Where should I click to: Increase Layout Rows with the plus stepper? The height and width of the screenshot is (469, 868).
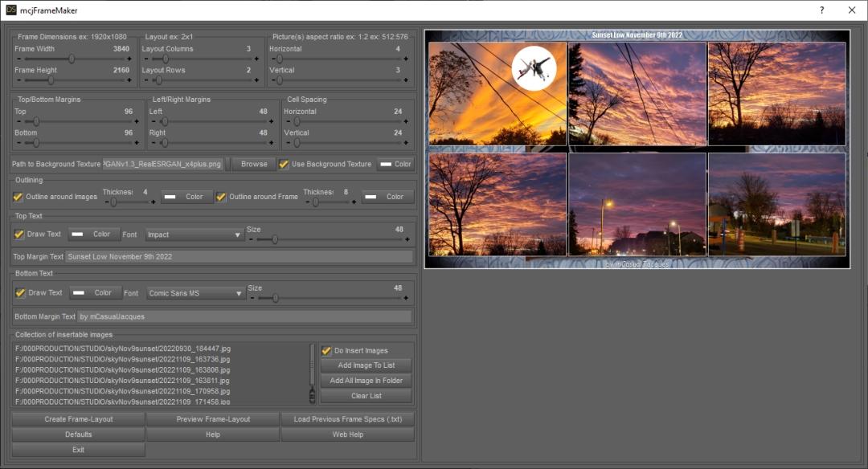click(256, 80)
